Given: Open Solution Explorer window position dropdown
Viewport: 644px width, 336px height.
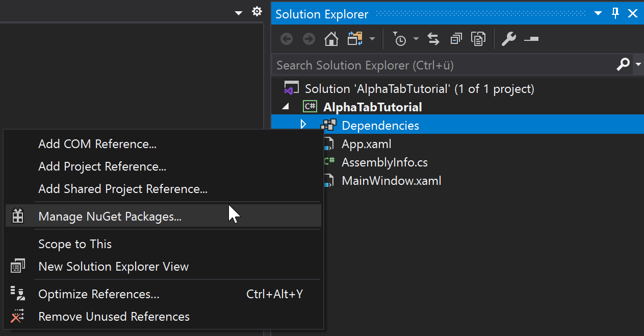Looking at the screenshot, I should 598,14.
